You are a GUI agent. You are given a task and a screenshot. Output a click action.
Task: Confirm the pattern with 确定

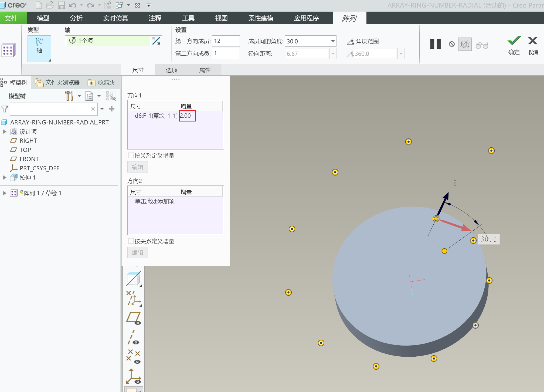click(514, 45)
